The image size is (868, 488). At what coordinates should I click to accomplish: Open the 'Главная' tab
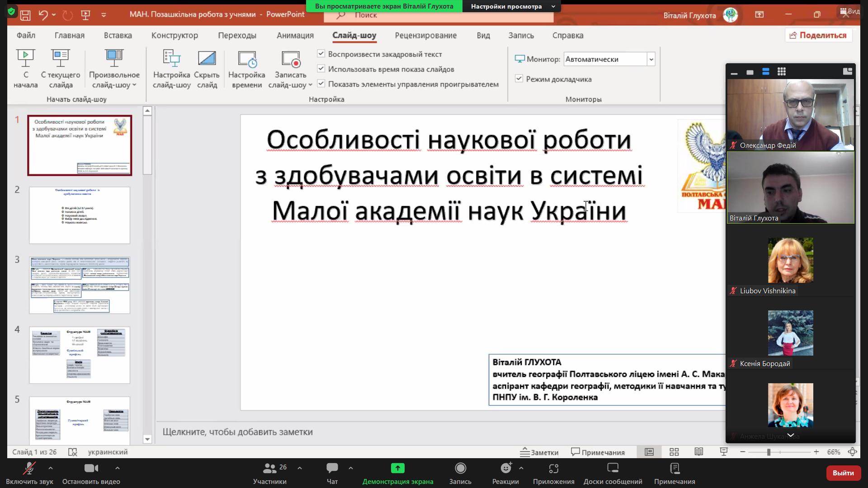pos(70,35)
